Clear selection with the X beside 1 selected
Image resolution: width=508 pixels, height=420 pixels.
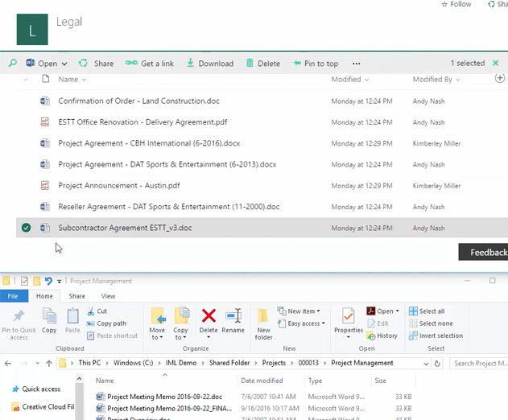[x=495, y=63]
